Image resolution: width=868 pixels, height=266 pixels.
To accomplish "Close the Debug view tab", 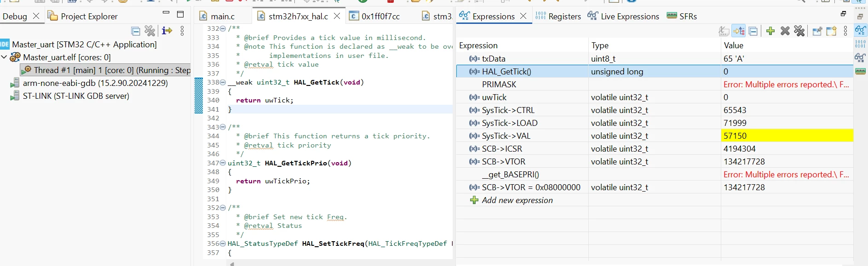I will tap(36, 16).
